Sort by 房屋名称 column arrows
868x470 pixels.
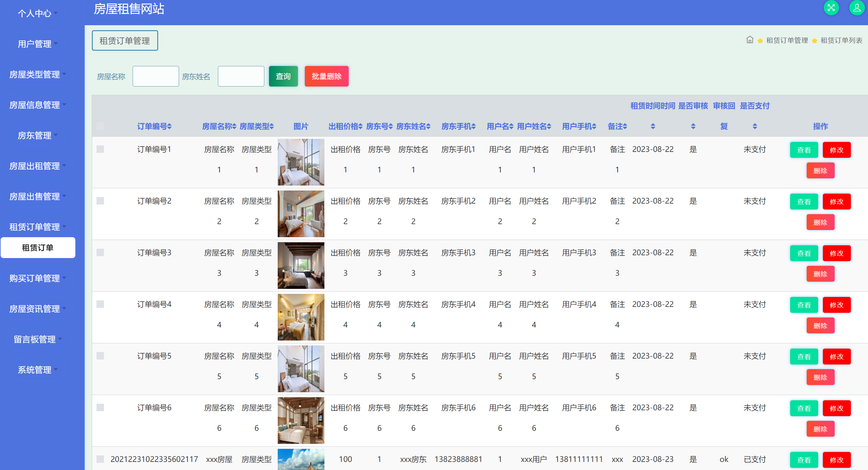[234, 126]
